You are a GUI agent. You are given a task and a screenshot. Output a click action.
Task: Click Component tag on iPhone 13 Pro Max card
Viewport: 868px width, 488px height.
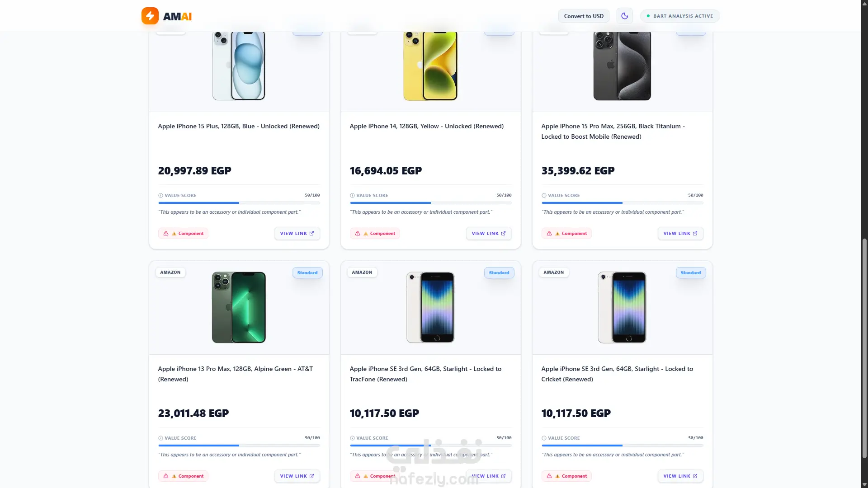click(x=183, y=476)
